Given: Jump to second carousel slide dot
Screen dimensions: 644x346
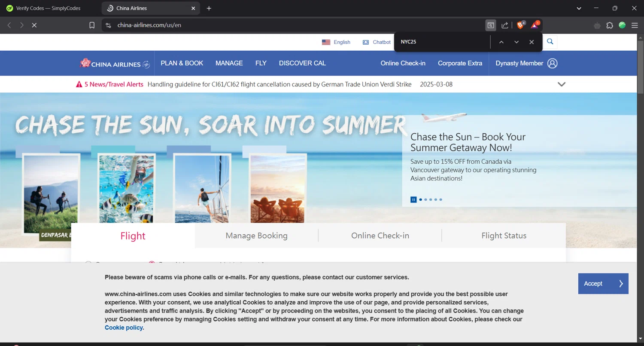Looking at the screenshot, I should pyautogui.click(x=425, y=199).
